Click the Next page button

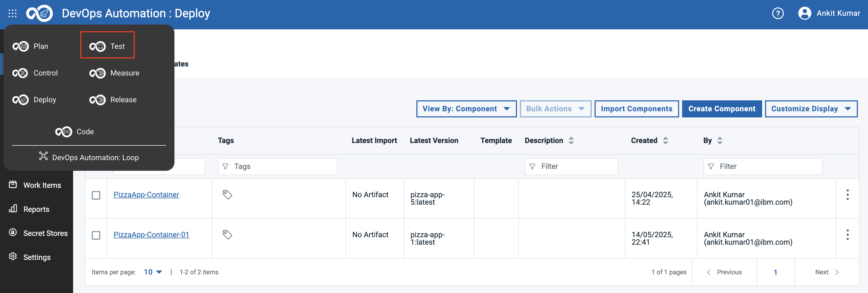point(827,272)
